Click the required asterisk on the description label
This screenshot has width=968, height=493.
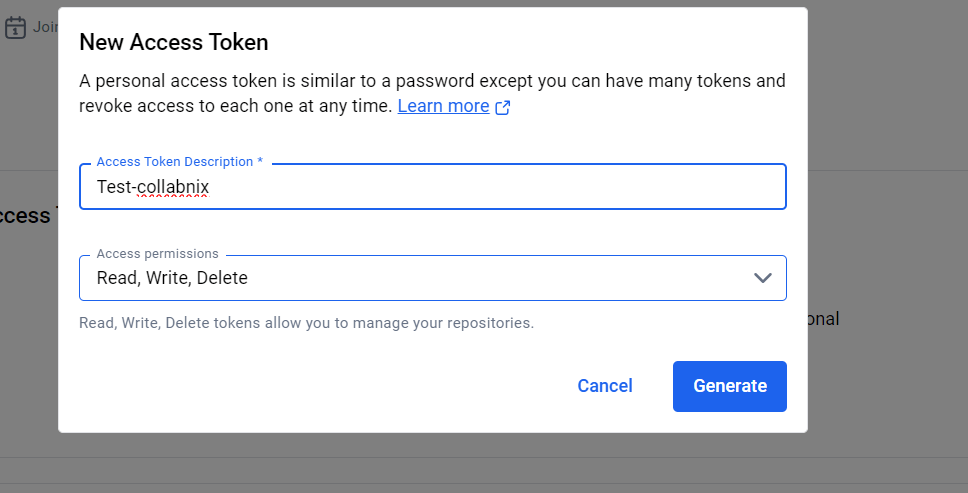(x=260, y=162)
